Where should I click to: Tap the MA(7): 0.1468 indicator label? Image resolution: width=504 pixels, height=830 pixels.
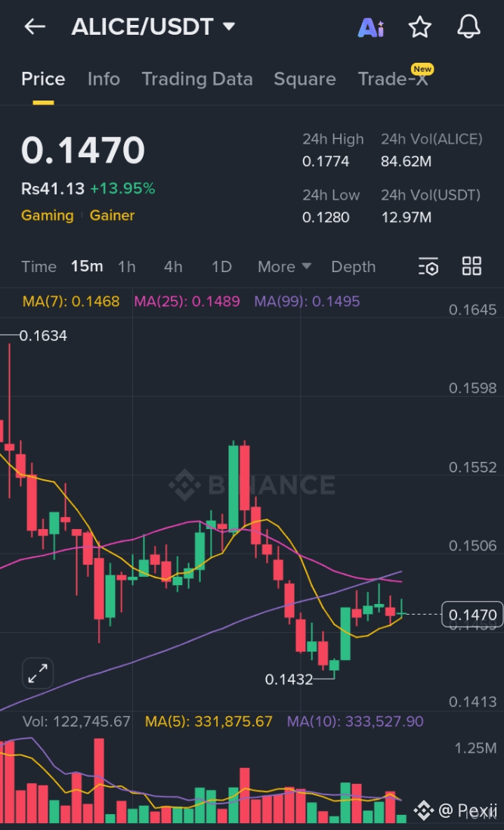(x=71, y=301)
